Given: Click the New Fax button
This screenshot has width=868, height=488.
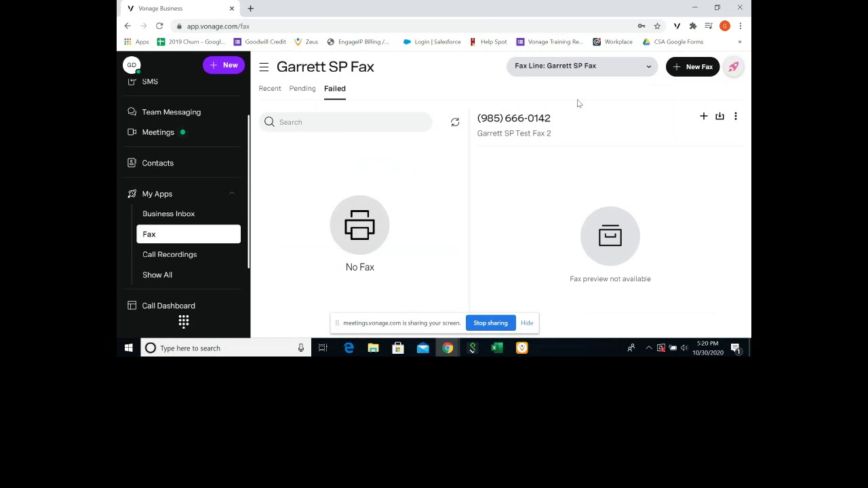Looking at the screenshot, I should click(x=692, y=66).
